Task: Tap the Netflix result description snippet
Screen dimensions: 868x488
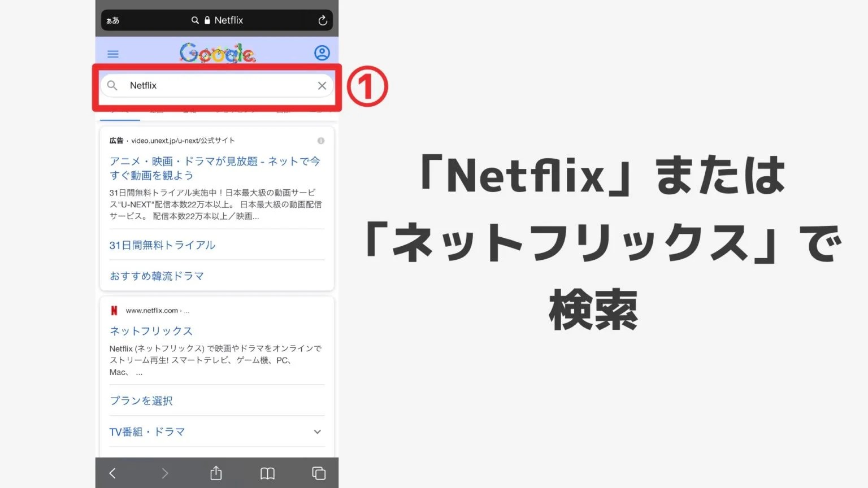Action: pyautogui.click(x=215, y=360)
